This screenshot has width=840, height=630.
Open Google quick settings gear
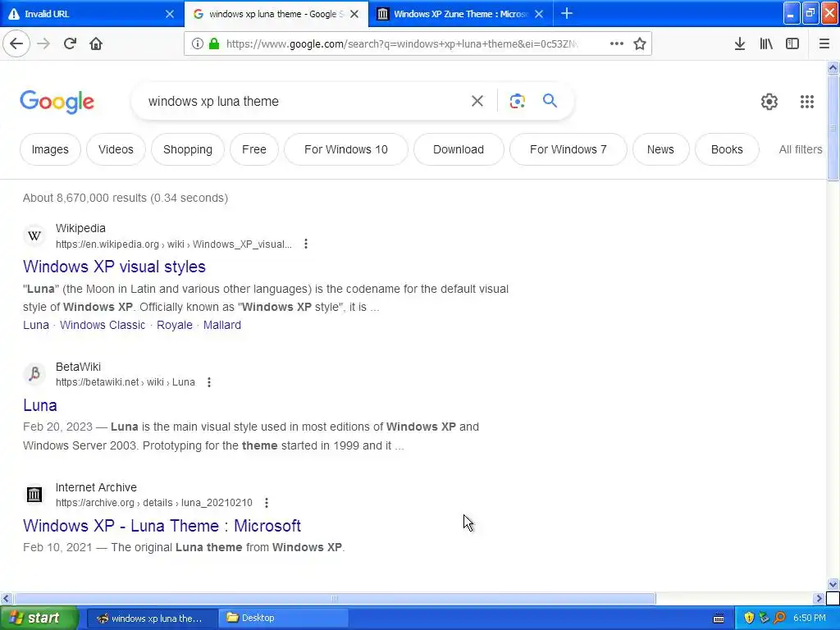pyautogui.click(x=769, y=101)
